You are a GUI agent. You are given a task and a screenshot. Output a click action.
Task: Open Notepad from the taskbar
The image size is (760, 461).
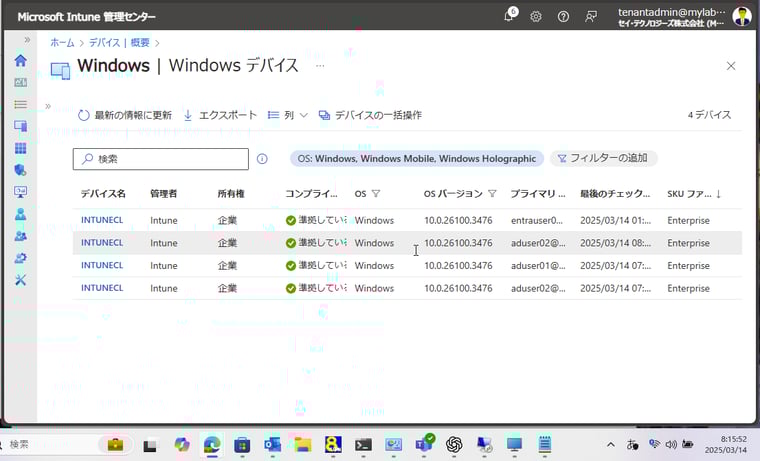click(545, 445)
